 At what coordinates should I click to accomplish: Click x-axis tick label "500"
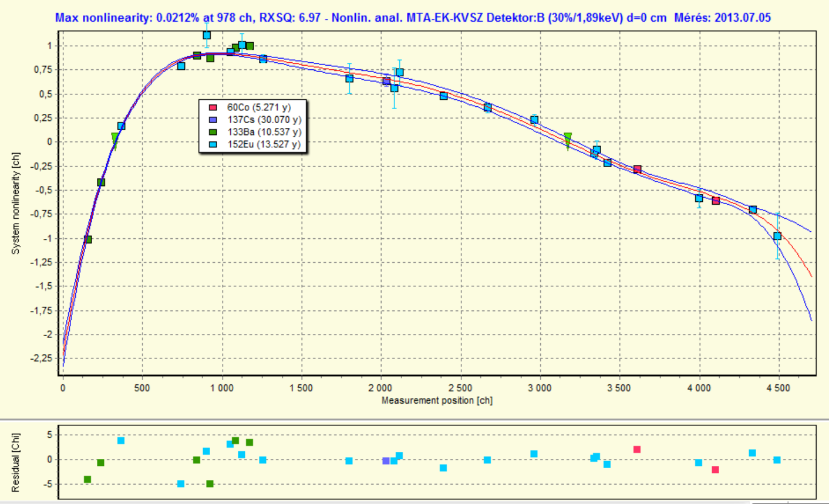[141, 388]
